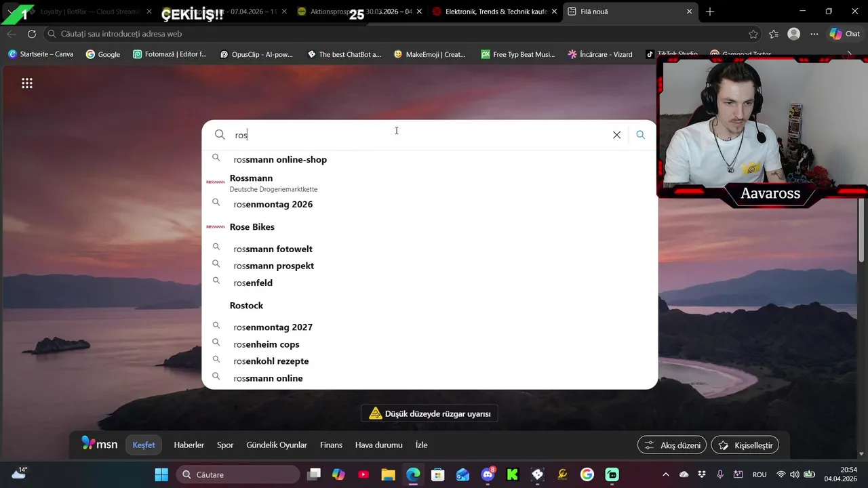The height and width of the screenshot is (488, 868).
Task: Open The best ChatBot bookmark
Action: [344, 54]
